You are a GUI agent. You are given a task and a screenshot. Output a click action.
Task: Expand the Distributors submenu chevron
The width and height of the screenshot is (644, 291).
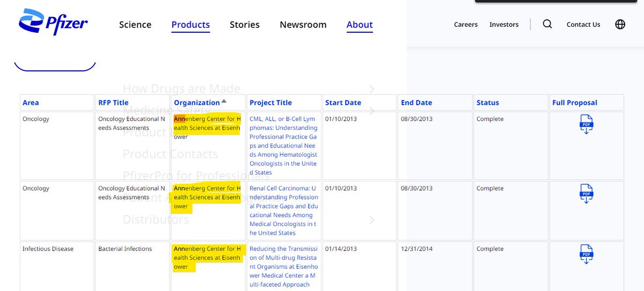click(x=371, y=220)
